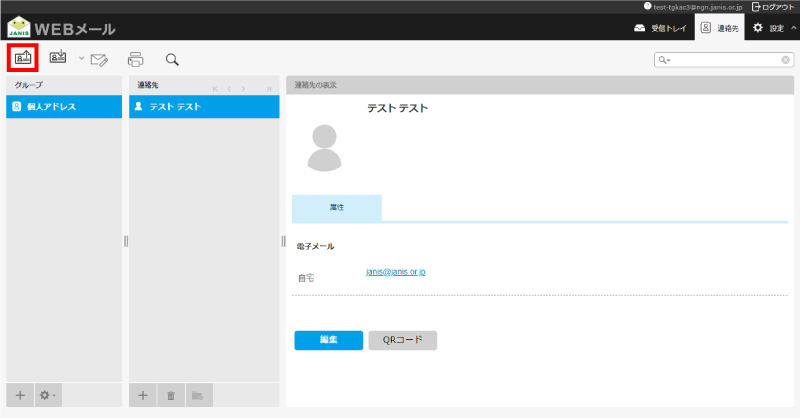The width and height of the screenshot is (800, 418).
Task: Click the export contacts toolbar icon
Action: (58, 57)
